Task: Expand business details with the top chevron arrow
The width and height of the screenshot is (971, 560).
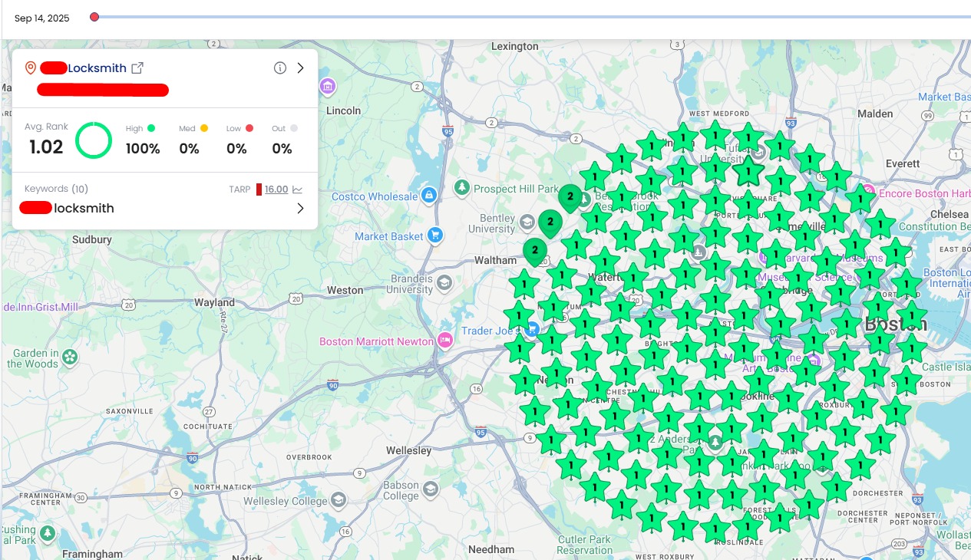Action: pyautogui.click(x=300, y=68)
